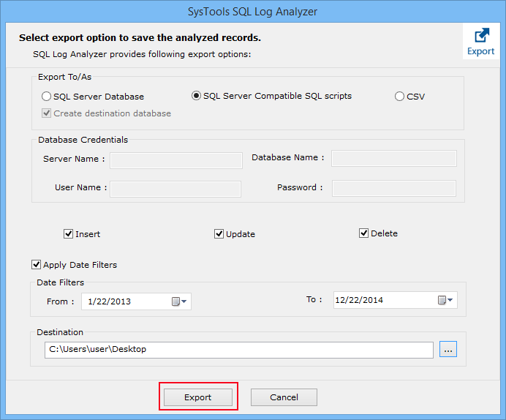The image size is (506, 420).
Task: Click the Destination path field
Action: pos(239,350)
